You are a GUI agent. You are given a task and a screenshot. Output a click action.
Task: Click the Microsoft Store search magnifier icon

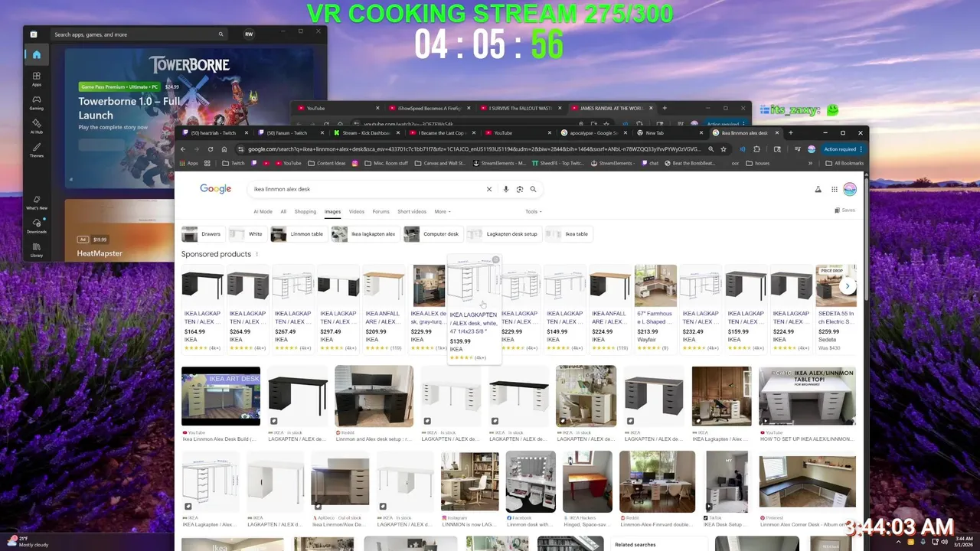220,34
